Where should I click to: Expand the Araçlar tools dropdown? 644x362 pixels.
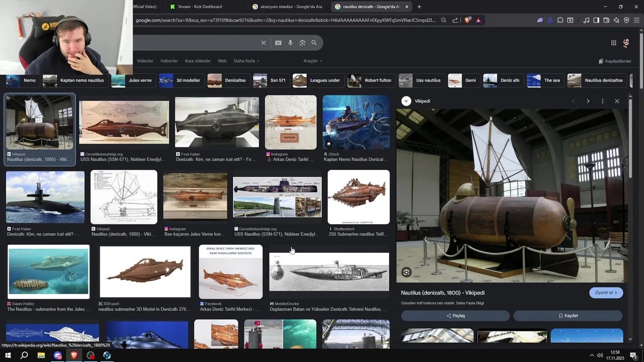(x=312, y=61)
